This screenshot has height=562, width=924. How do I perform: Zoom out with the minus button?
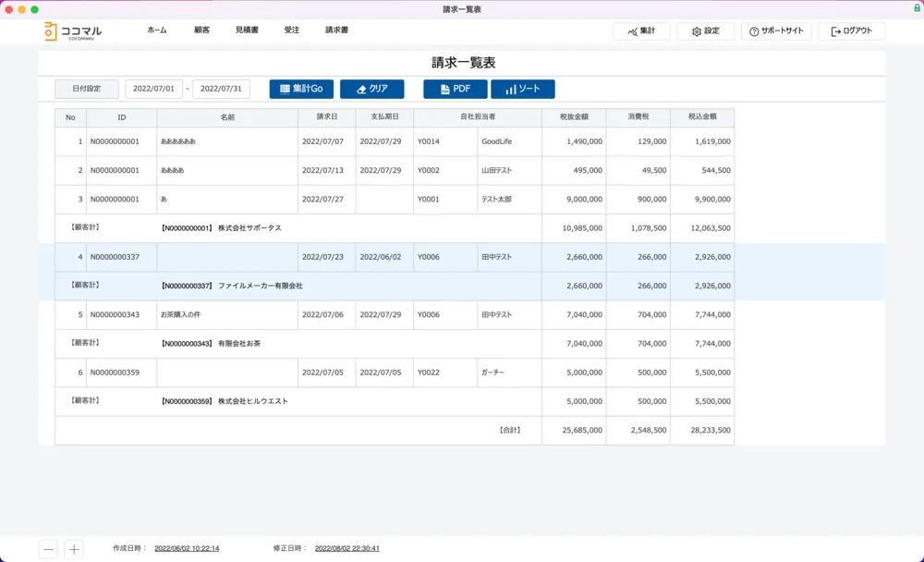point(48,549)
